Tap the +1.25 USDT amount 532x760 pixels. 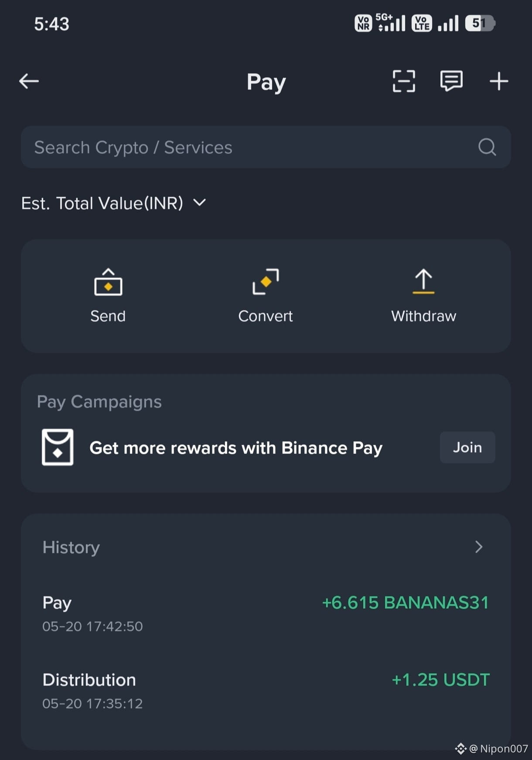coord(441,680)
